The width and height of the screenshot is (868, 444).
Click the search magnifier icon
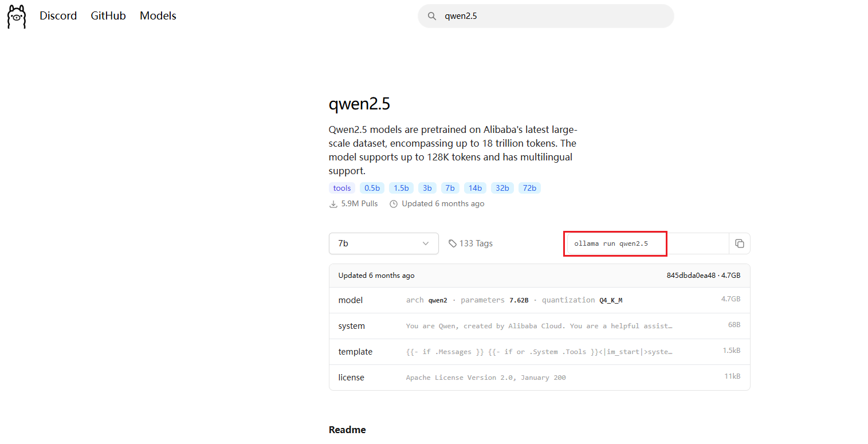point(431,16)
